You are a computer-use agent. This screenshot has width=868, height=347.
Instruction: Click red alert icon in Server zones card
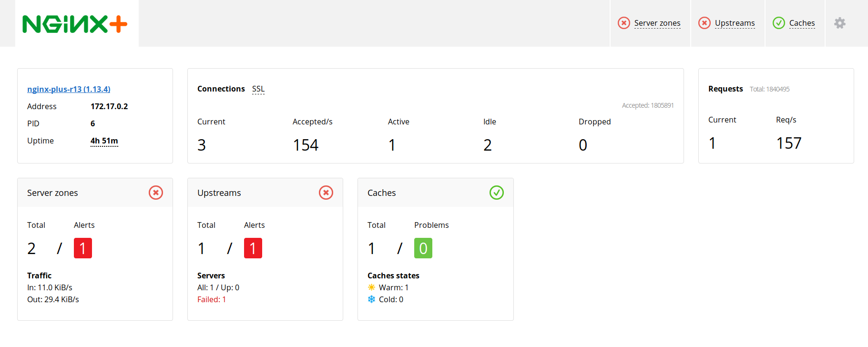[x=156, y=193]
